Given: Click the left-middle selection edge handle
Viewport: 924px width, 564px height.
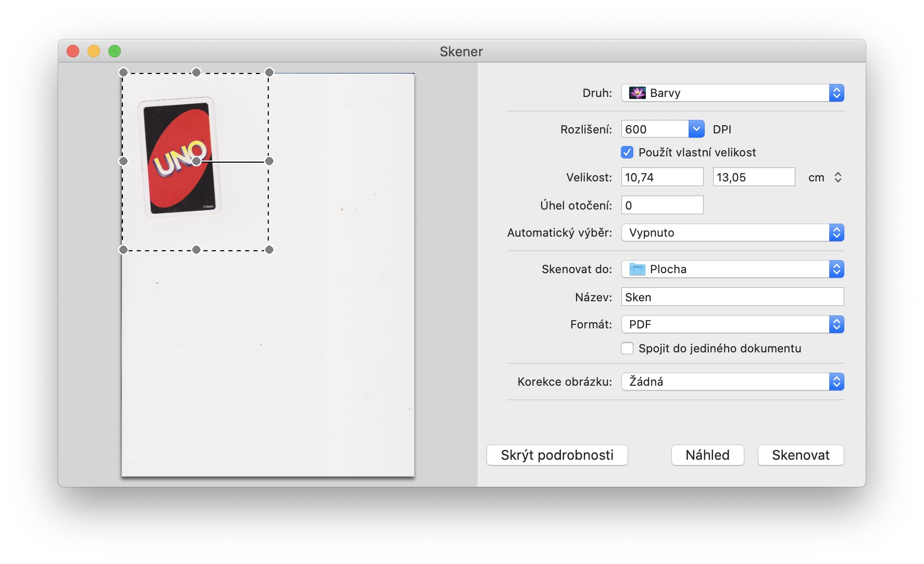Looking at the screenshot, I should tap(123, 161).
